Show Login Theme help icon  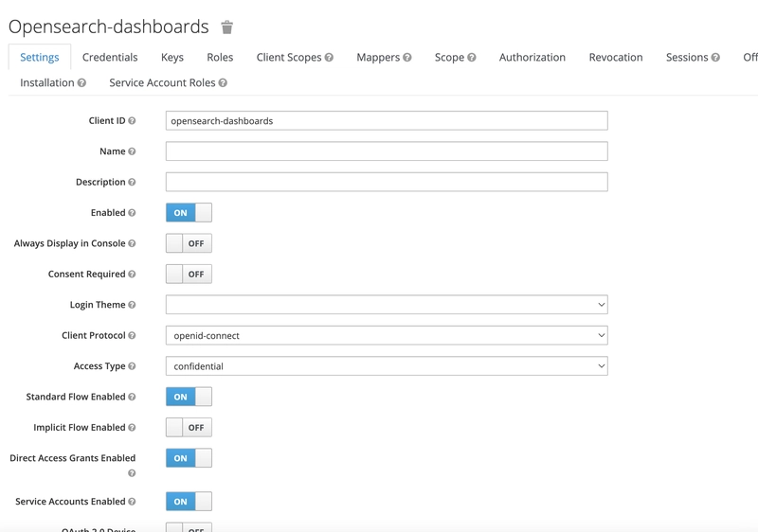tap(132, 305)
